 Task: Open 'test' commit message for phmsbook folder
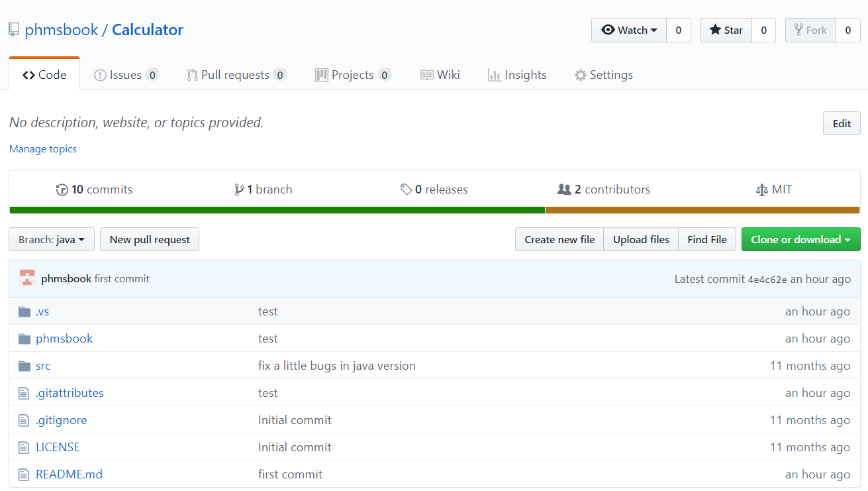click(268, 339)
